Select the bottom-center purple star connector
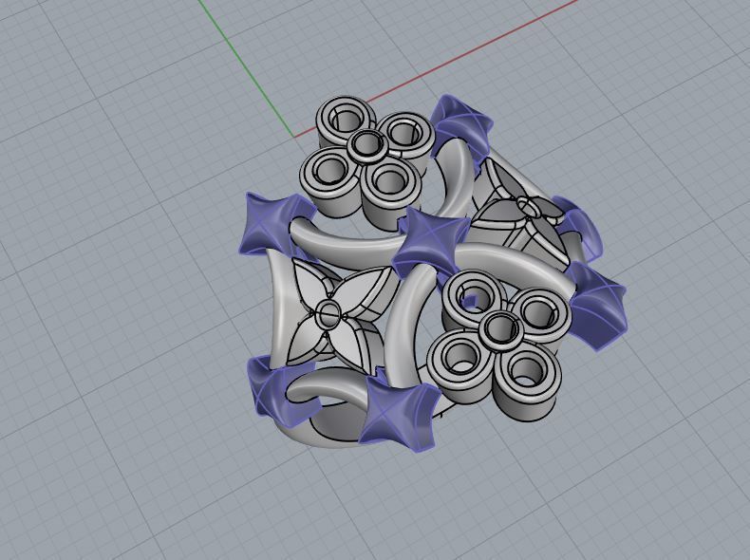750x560 pixels. click(x=401, y=415)
